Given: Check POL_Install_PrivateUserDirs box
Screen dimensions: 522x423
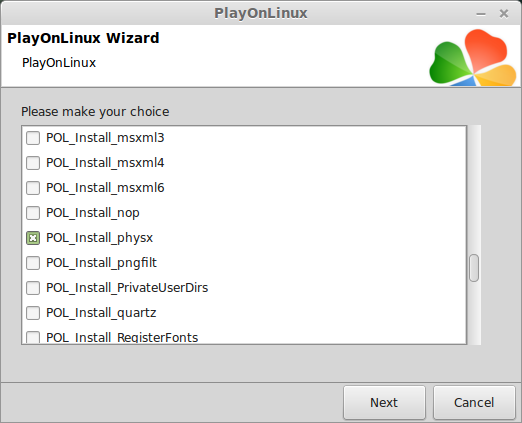Looking at the screenshot, I should pos(33,288).
